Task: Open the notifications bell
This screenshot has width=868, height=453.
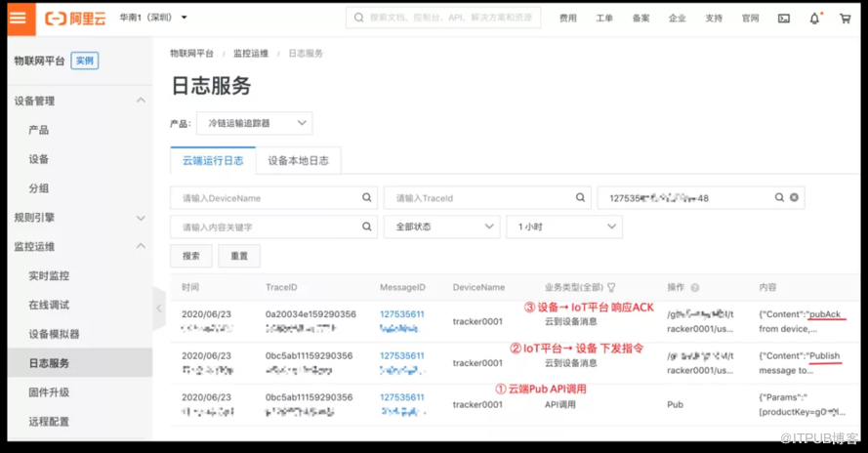Action: [x=814, y=19]
